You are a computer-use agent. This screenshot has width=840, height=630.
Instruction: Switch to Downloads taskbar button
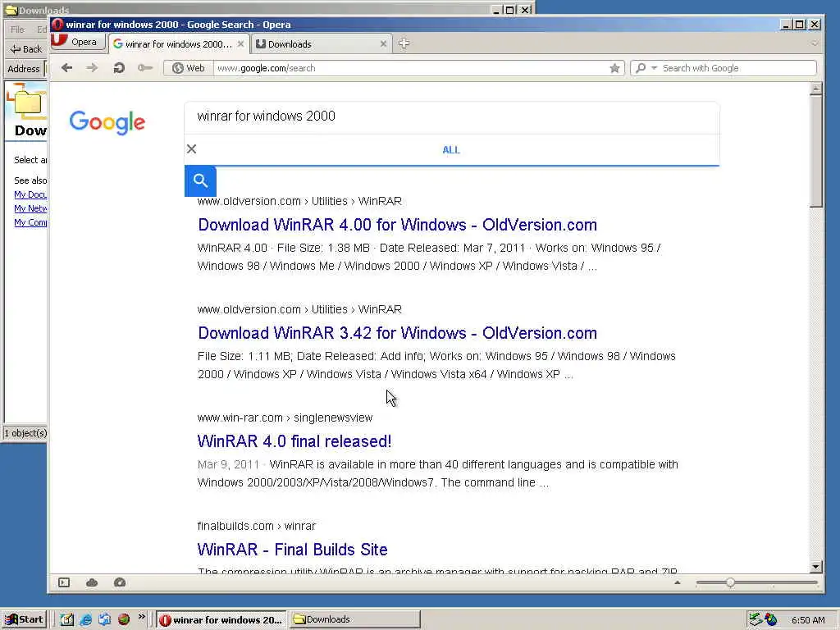(354, 620)
